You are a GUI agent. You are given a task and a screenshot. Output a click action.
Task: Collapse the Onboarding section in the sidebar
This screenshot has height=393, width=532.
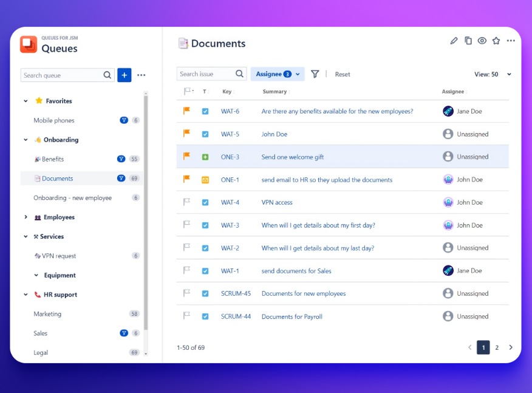tap(25, 139)
